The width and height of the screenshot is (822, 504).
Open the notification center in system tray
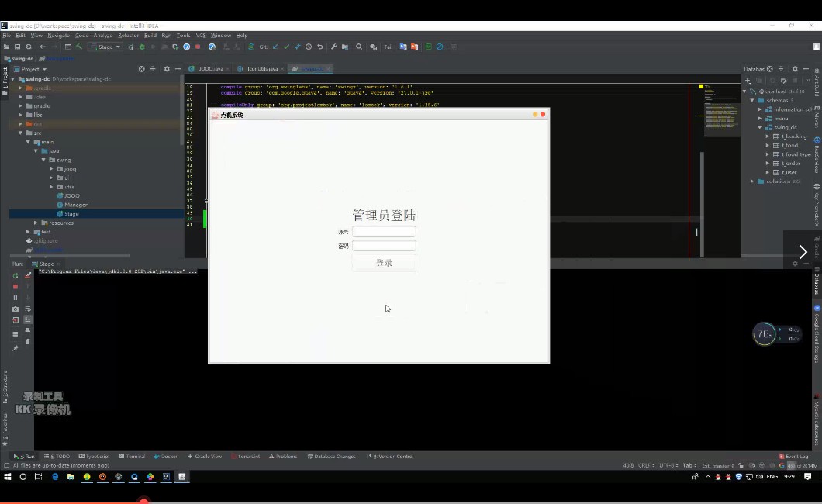click(x=807, y=477)
